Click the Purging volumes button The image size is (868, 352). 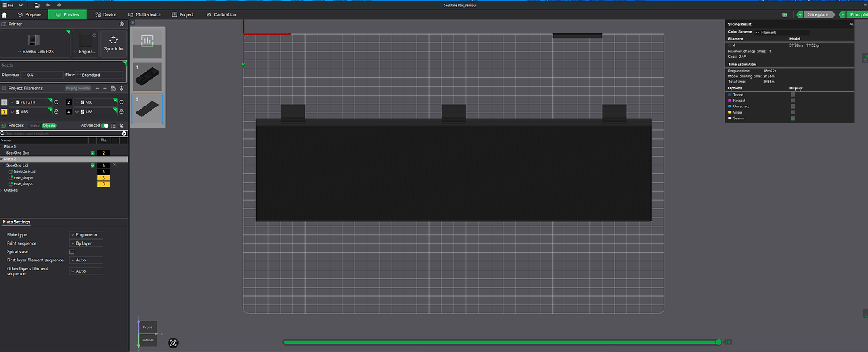click(x=79, y=88)
